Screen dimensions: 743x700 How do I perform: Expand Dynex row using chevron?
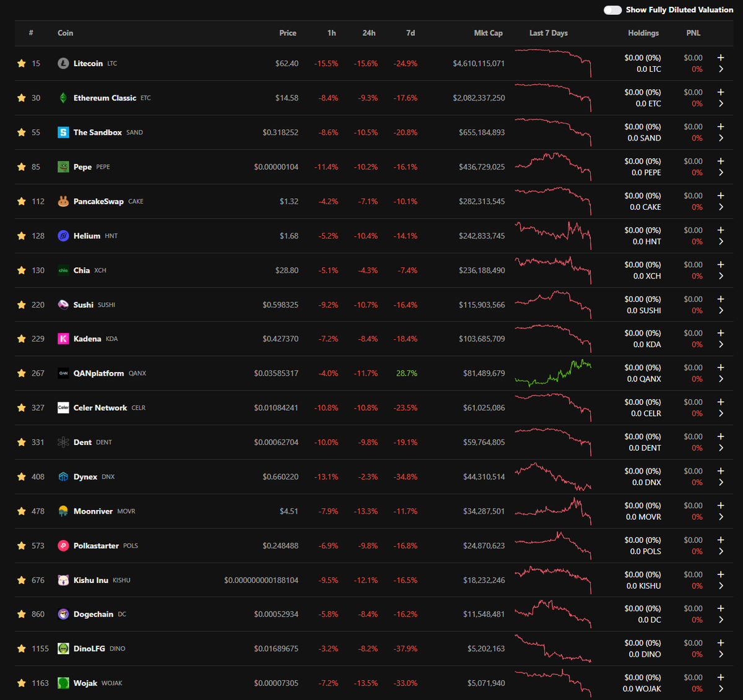pyautogui.click(x=721, y=483)
